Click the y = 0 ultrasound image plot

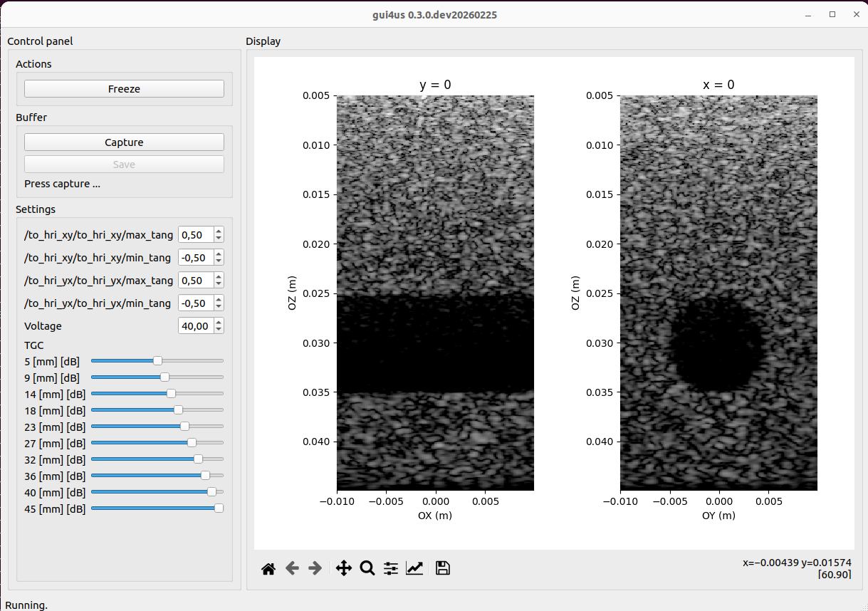(435, 293)
